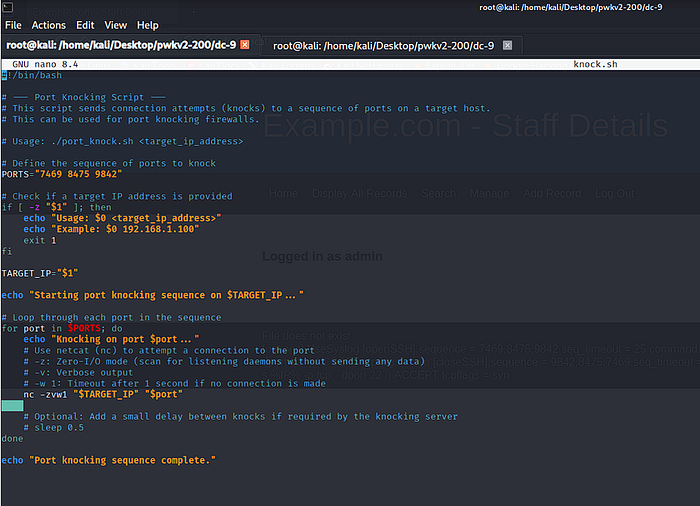Click the highlighted cursor block below nc
700x506 pixels.
(12, 406)
